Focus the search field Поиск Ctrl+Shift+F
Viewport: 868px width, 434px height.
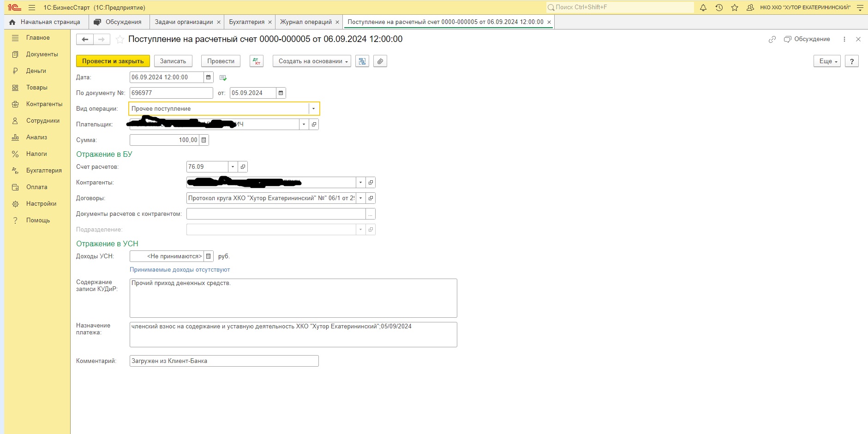620,7
